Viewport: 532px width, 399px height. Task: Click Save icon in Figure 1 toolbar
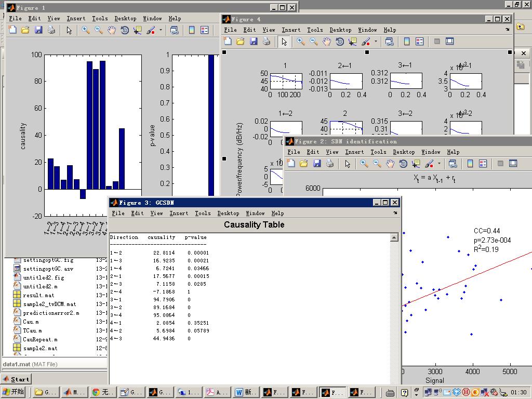pos(38,30)
